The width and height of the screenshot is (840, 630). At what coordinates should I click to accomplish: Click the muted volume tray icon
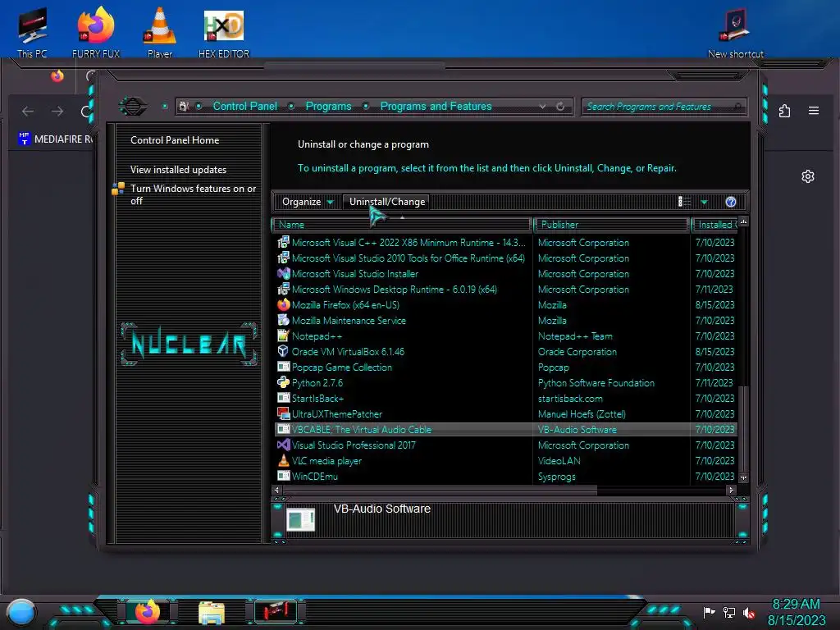point(748,612)
